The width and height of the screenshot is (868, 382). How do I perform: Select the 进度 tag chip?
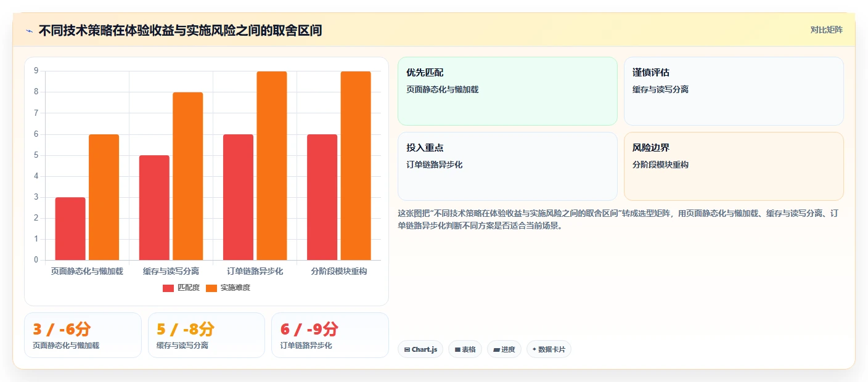[504, 349]
